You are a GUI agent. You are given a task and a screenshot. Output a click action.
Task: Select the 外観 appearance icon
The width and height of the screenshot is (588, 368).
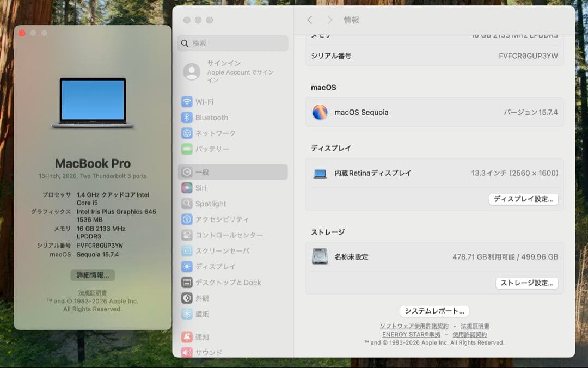[187, 298]
